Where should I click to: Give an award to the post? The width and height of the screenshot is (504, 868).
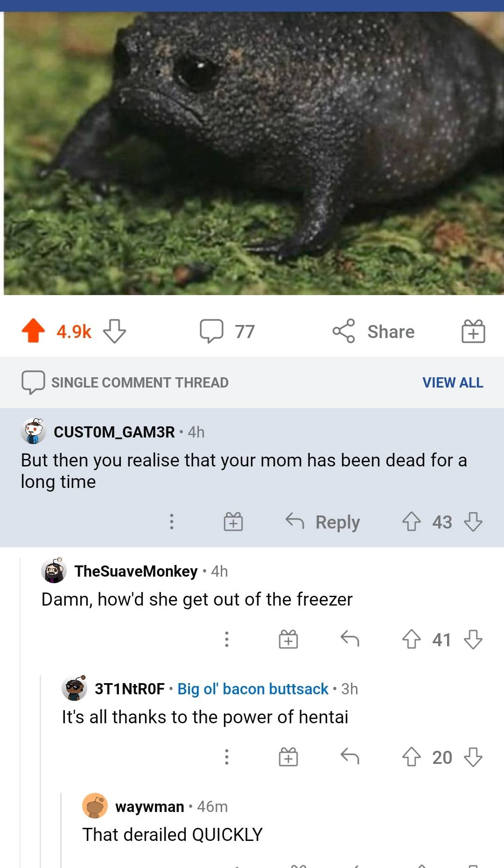(x=473, y=331)
